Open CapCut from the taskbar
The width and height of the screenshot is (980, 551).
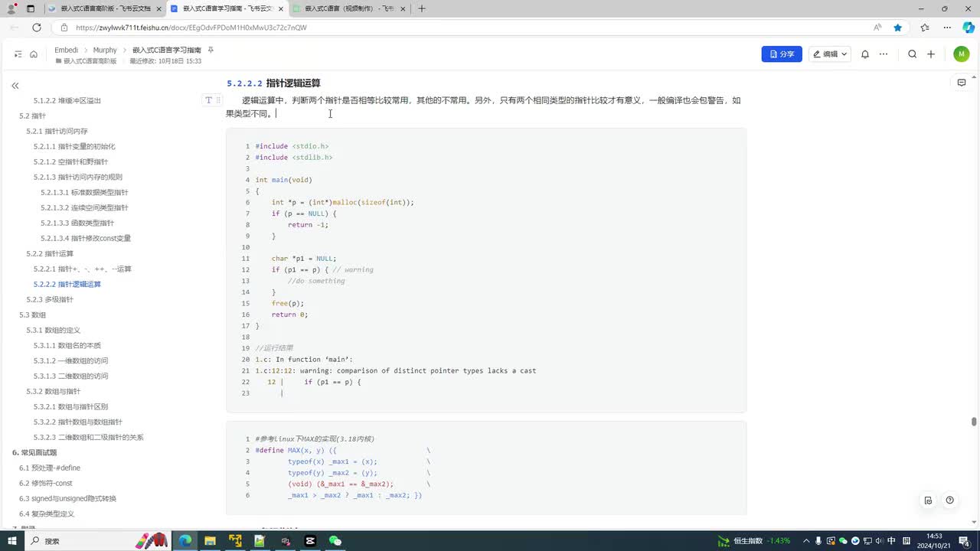pyautogui.click(x=310, y=541)
